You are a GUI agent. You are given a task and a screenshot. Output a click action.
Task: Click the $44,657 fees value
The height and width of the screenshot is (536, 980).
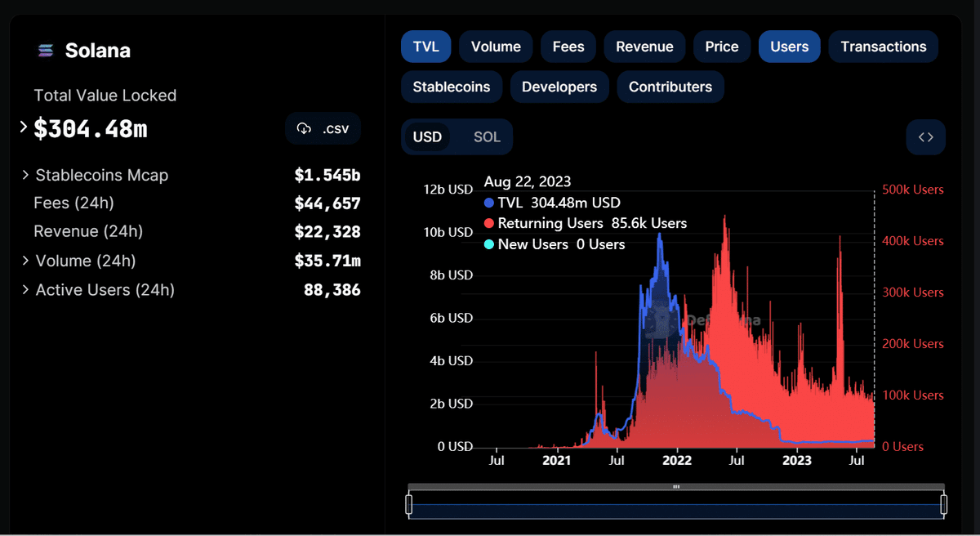[x=327, y=203]
